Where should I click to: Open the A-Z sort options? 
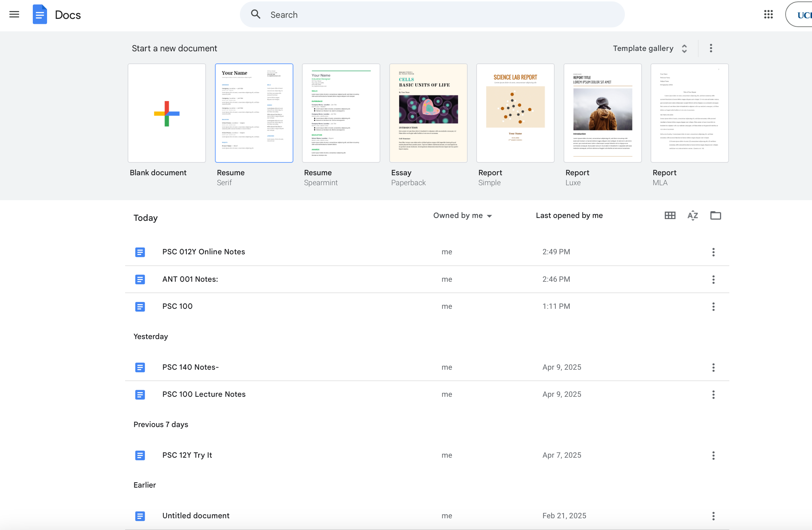pos(693,215)
